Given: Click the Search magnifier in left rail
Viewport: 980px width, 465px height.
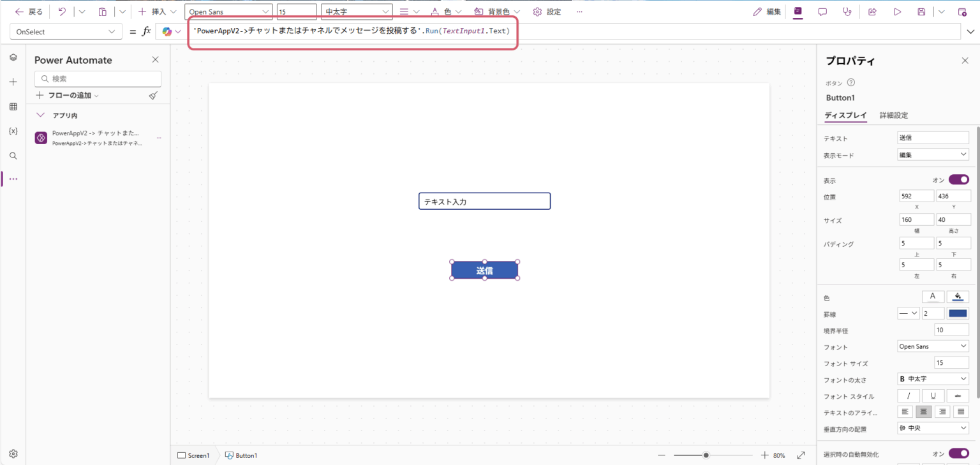Looking at the screenshot, I should (13, 156).
